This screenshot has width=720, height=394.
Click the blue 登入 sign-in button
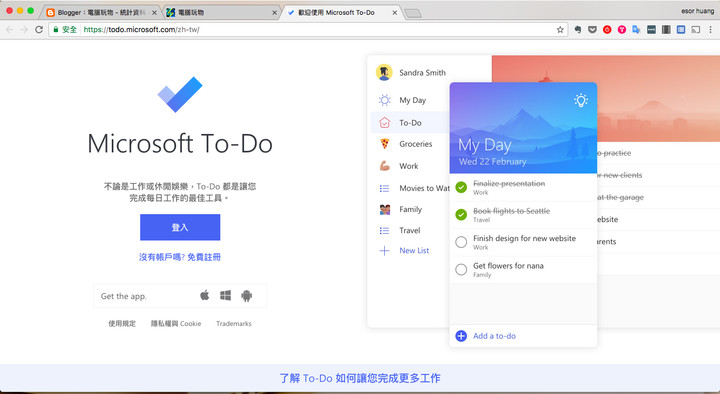tap(180, 227)
